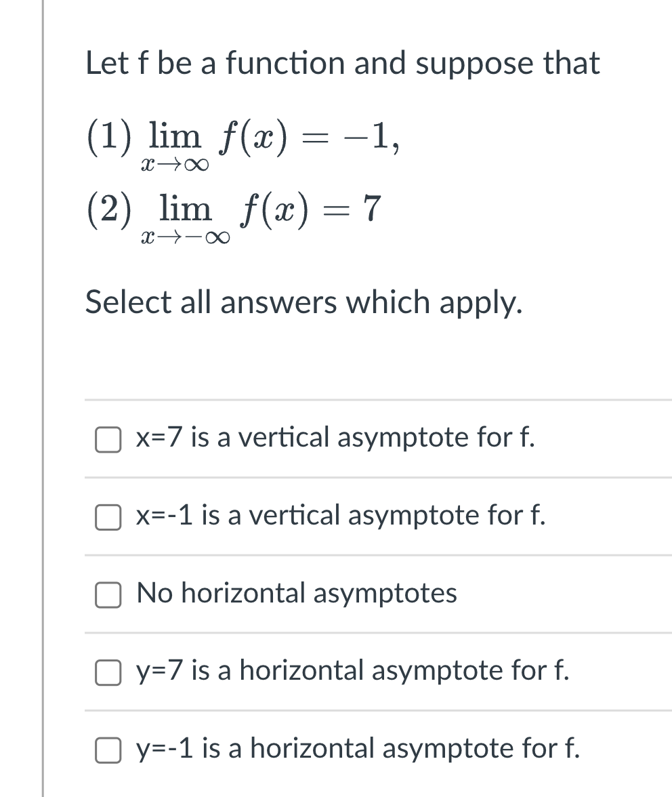Tick the x=-1 vertical asymptote checkbox
The height and width of the screenshot is (797, 672).
[108, 518]
